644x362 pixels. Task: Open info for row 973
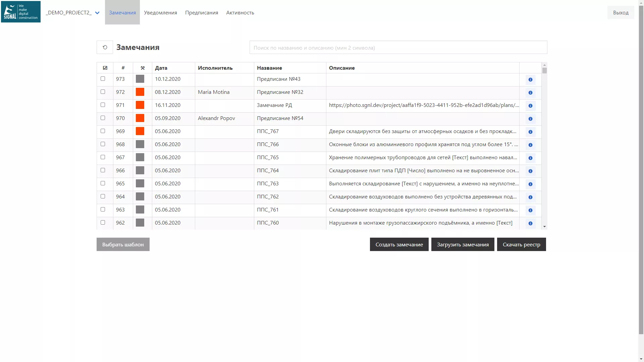pos(530,80)
